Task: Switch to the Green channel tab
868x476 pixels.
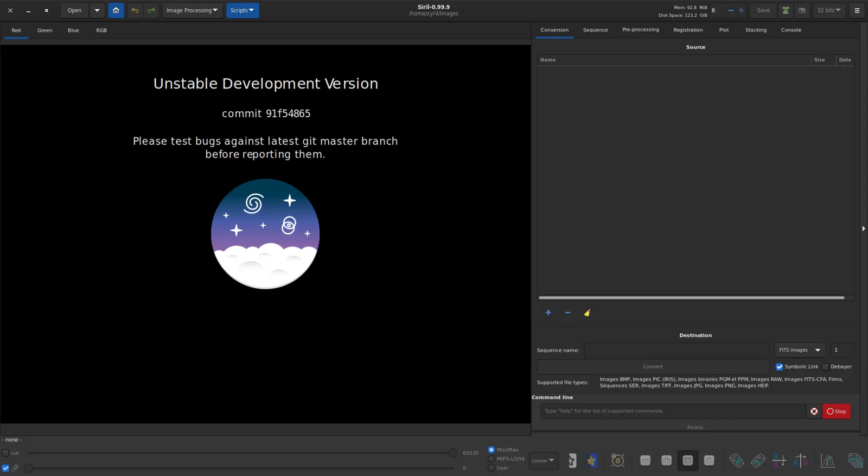Action: tap(45, 30)
